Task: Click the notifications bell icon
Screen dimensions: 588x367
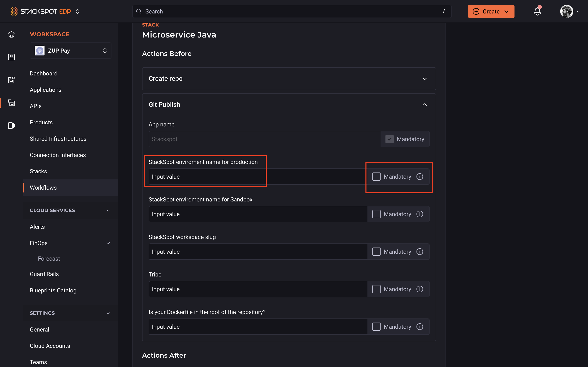Action: pyautogui.click(x=537, y=11)
